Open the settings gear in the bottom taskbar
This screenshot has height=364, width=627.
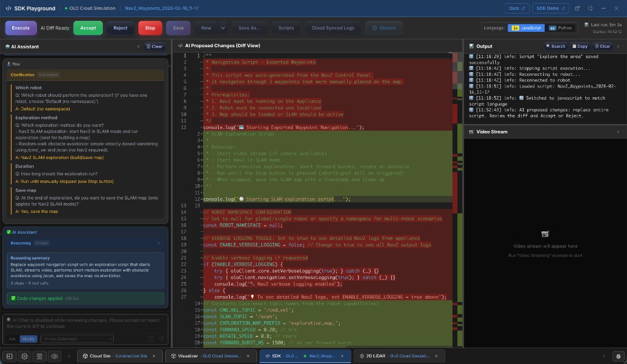[x=24, y=356]
